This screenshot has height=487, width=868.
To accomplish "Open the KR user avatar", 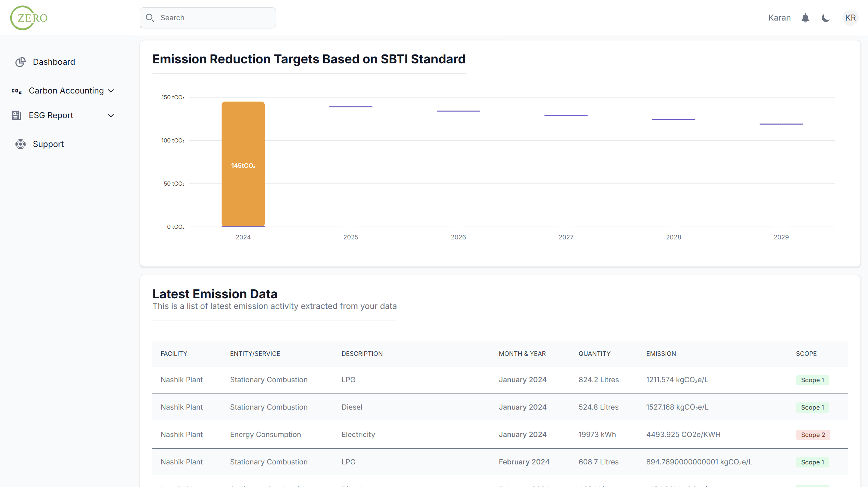I will (850, 18).
